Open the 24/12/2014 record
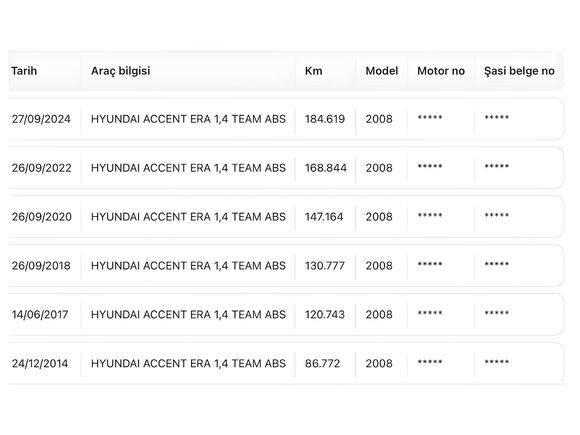580x435 pixels. point(286,363)
